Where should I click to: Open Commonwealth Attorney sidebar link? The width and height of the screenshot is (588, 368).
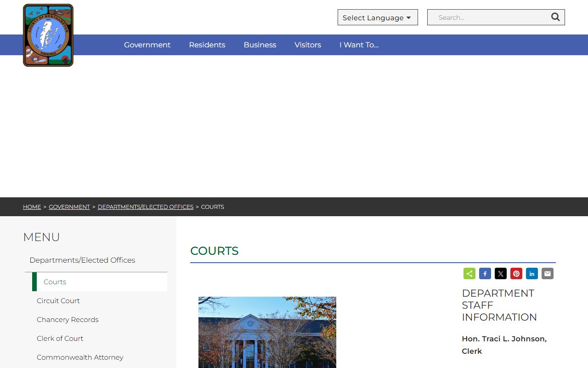click(x=80, y=357)
